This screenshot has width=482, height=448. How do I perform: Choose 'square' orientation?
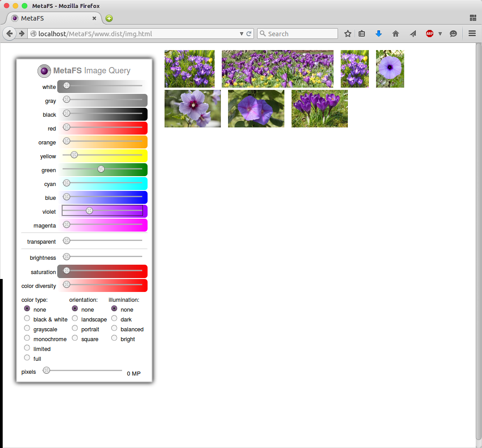(x=75, y=338)
